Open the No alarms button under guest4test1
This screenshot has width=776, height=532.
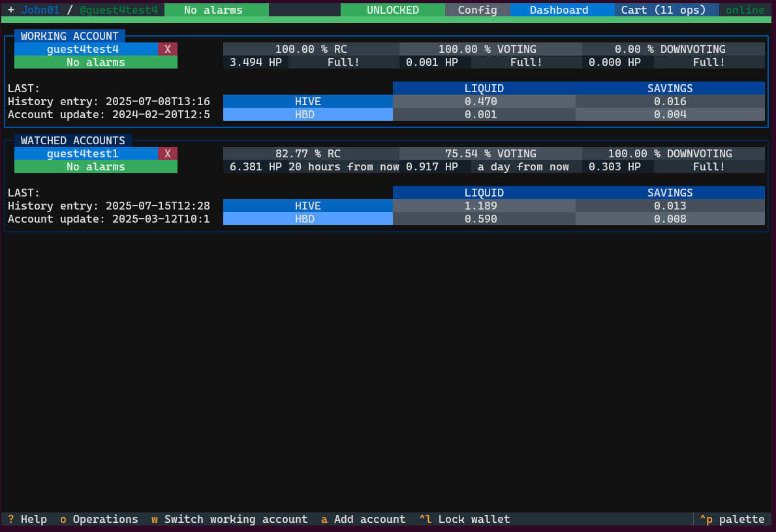click(96, 166)
